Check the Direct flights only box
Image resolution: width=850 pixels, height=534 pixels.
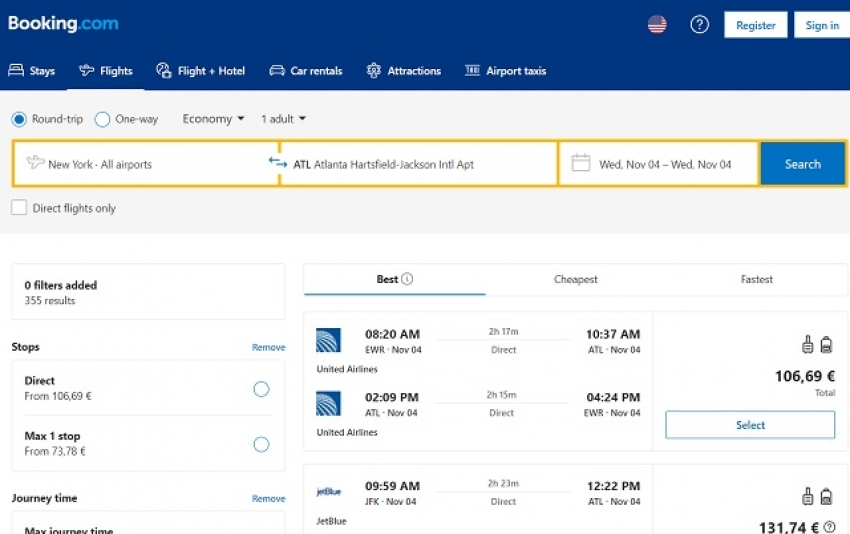point(19,208)
